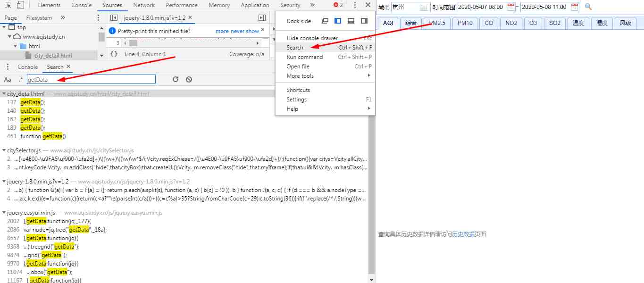Viewport: 644px width, 283px height.
Task: Close the Search drawer tab
Action: [68, 67]
